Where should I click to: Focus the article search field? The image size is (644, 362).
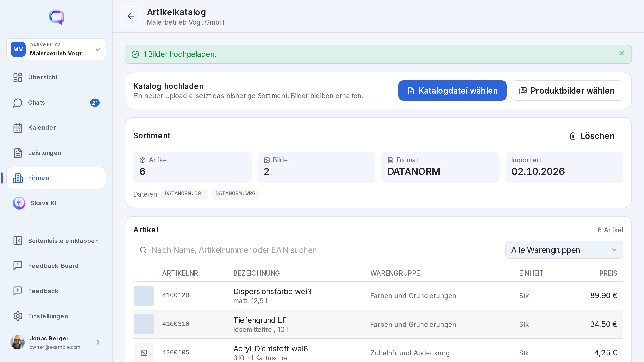tap(316, 250)
